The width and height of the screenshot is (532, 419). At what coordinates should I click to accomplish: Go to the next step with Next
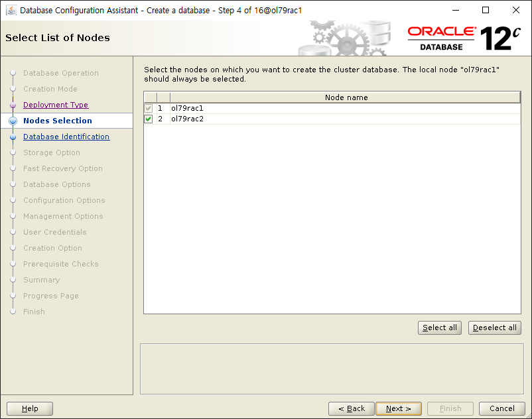pyautogui.click(x=398, y=408)
